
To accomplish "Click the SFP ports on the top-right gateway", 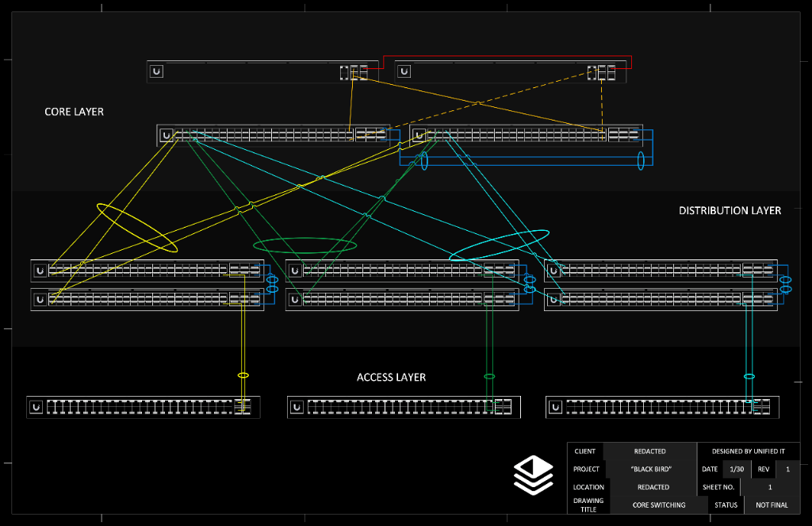I will (x=601, y=72).
